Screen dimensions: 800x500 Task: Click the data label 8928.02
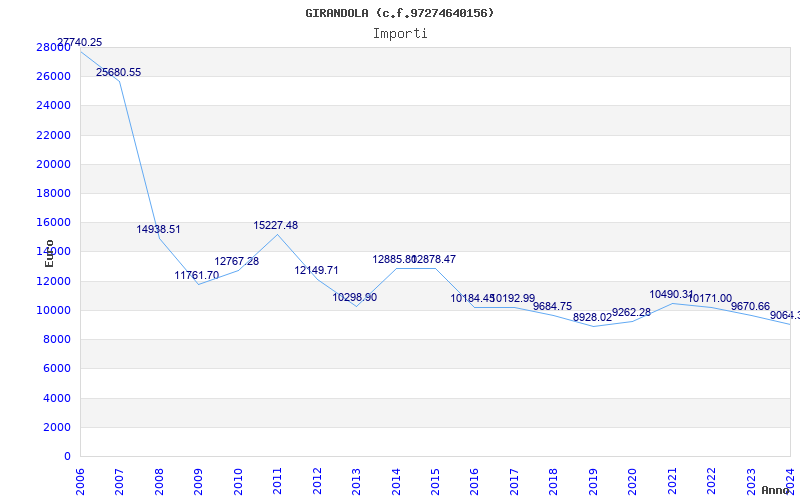pyautogui.click(x=592, y=317)
